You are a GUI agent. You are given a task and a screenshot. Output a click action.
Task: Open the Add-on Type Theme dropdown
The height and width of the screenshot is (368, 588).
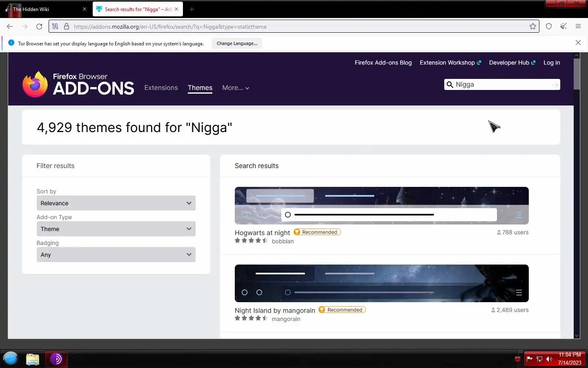coord(116,229)
